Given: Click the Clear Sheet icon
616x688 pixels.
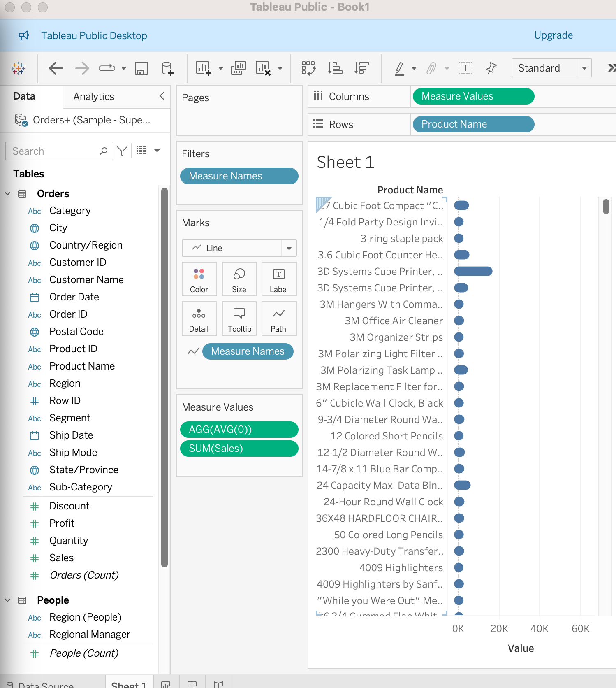Looking at the screenshot, I should coord(263,68).
